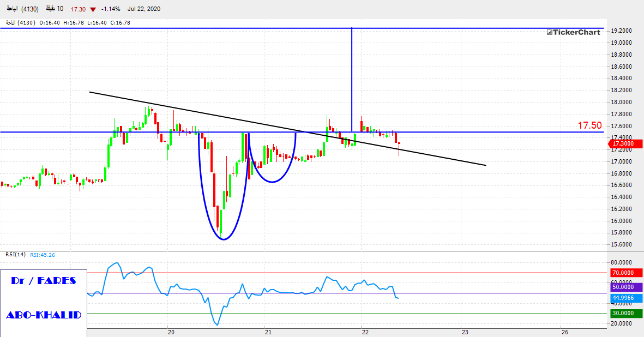
Task: Click the Jul 22, 2020 date label
Action: coord(144,9)
